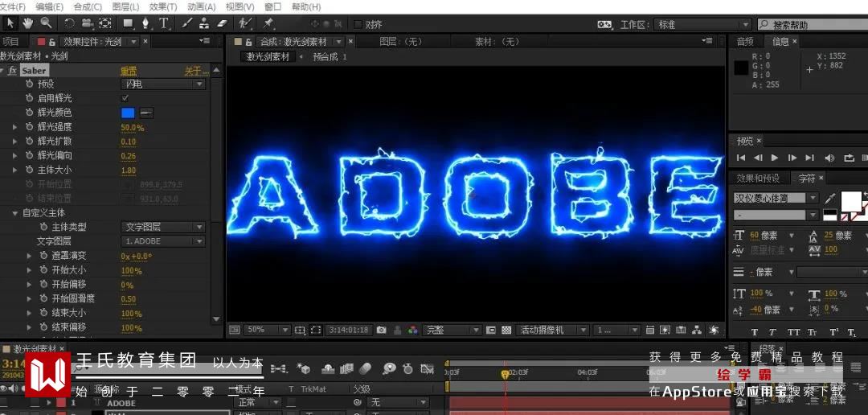Toggle frame blending switch in timeline
The height and width of the screenshot is (415, 868).
[x=346, y=368]
